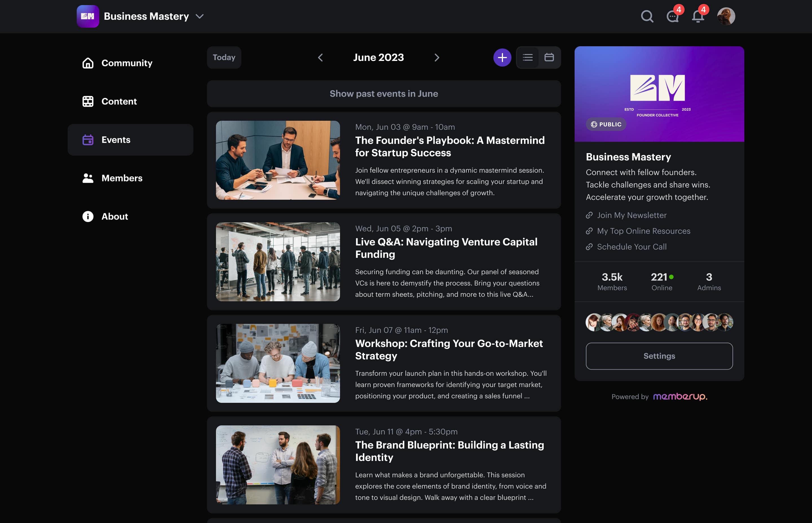The width and height of the screenshot is (812, 523).
Task: Expand Show past events in June
Action: pos(383,94)
